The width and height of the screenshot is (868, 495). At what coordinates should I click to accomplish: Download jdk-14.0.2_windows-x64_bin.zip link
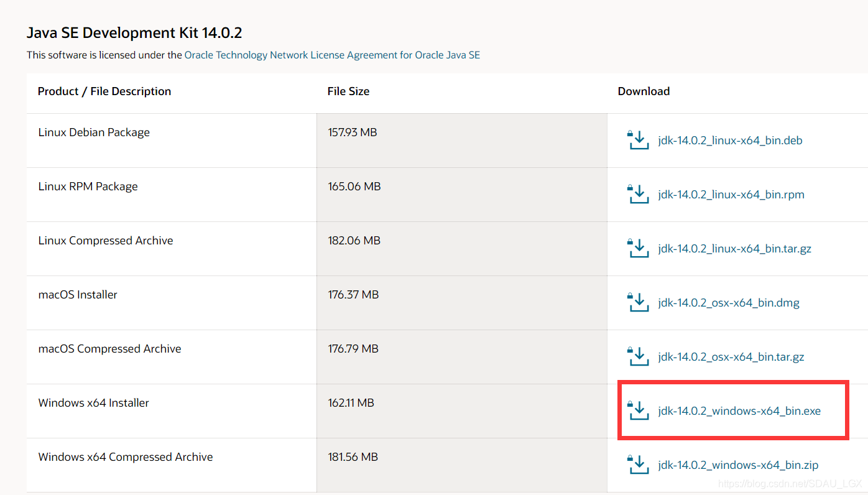pyautogui.click(x=738, y=465)
